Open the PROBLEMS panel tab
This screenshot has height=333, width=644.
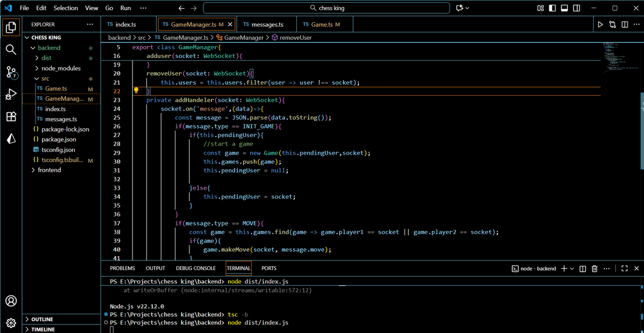(122, 268)
